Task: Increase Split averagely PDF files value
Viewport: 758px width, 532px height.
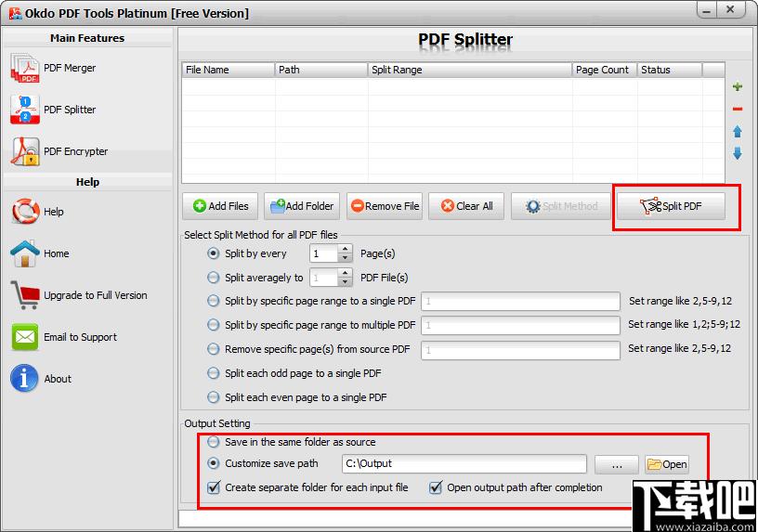Action: (x=345, y=273)
